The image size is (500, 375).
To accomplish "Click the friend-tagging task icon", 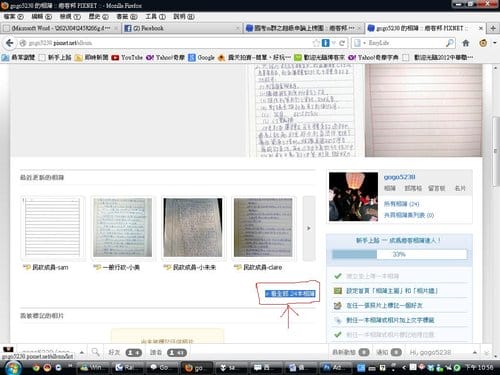I will click(x=338, y=305).
